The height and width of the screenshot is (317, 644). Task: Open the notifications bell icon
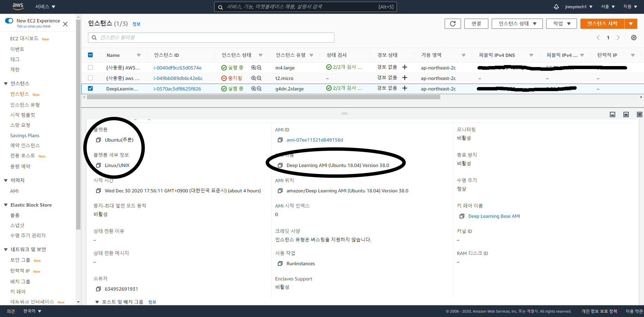pyautogui.click(x=556, y=7)
